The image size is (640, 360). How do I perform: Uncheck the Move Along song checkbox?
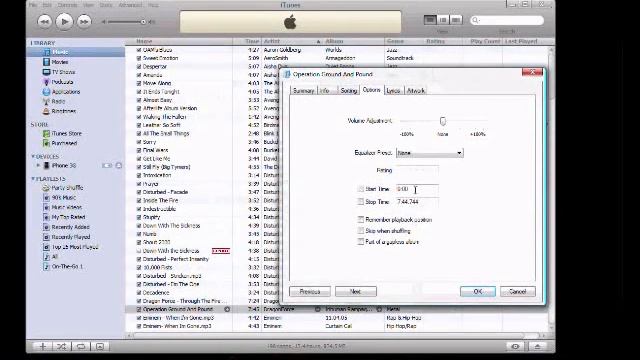click(x=139, y=83)
